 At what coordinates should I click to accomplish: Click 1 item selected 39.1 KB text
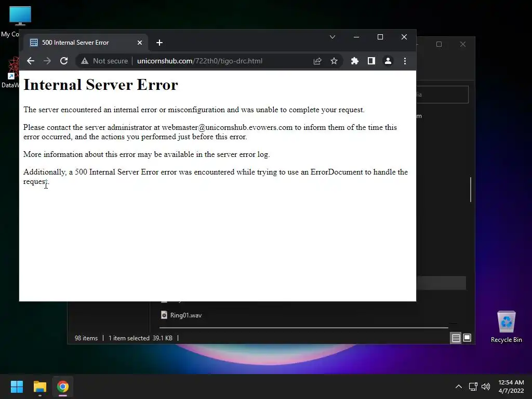140,338
